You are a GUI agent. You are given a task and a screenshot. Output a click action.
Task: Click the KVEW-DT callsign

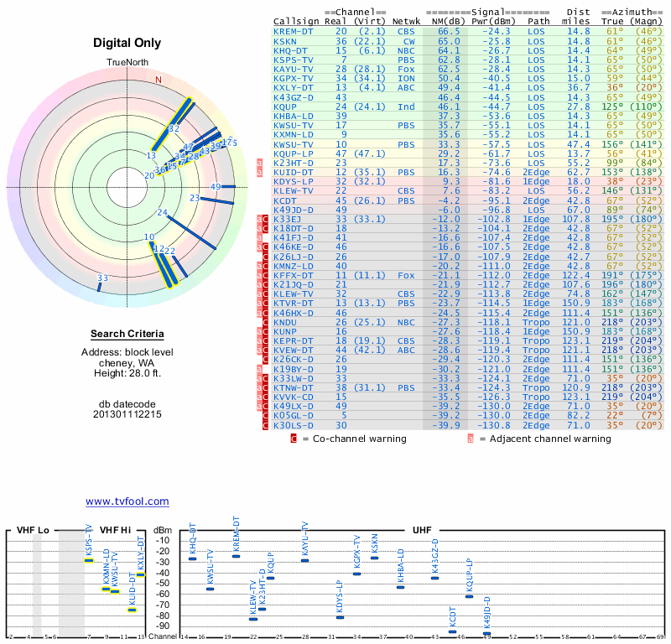tap(293, 350)
